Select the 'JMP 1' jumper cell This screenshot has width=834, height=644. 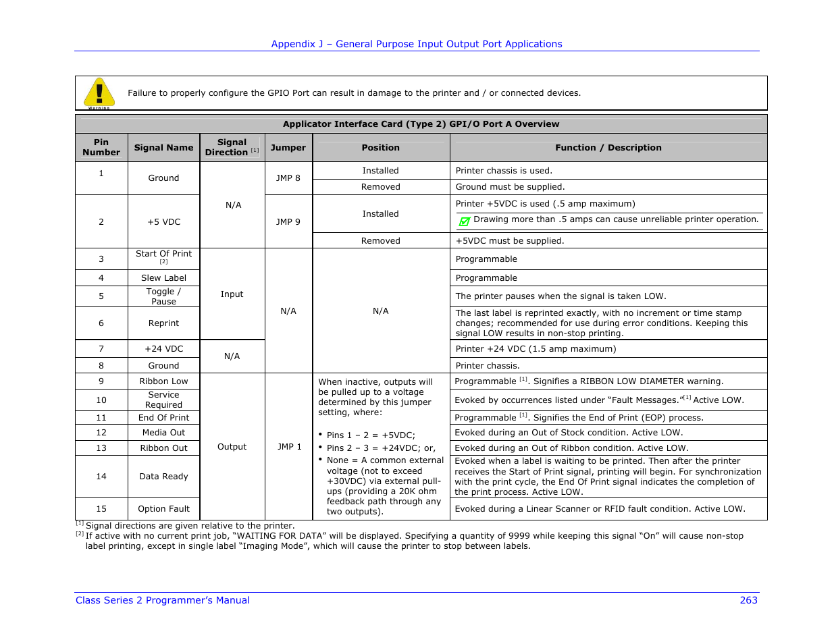(290, 447)
